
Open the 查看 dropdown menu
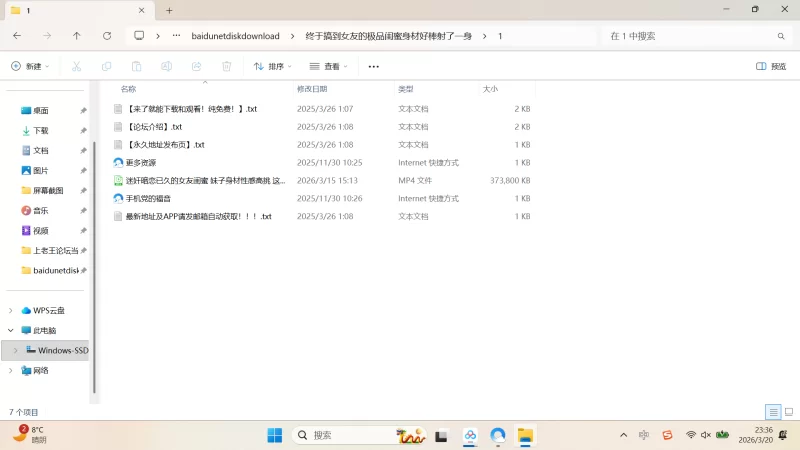point(330,66)
